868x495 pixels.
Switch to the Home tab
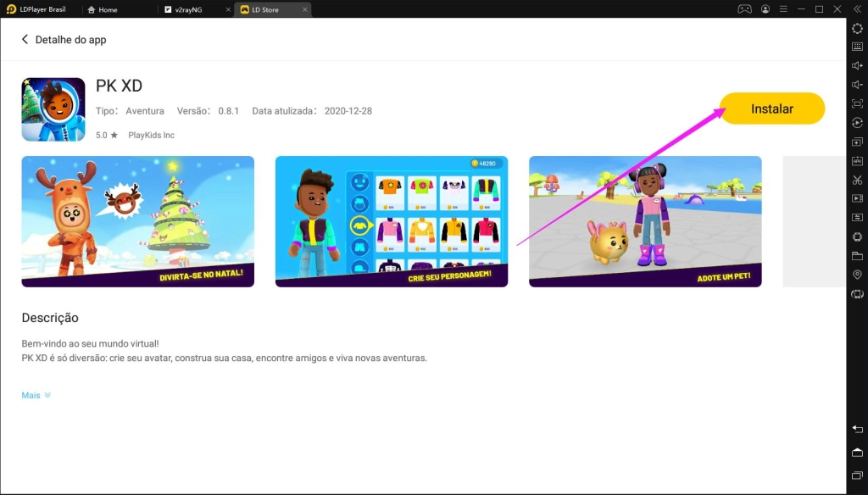[108, 9]
